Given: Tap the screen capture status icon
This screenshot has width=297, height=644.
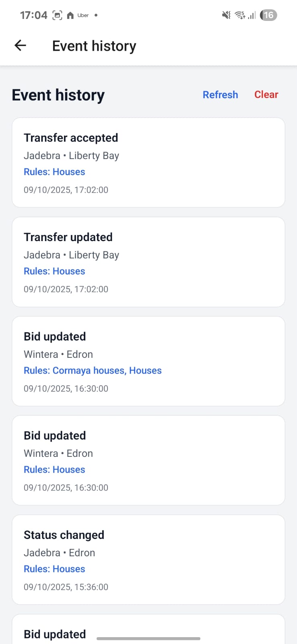Looking at the screenshot, I should (58, 15).
